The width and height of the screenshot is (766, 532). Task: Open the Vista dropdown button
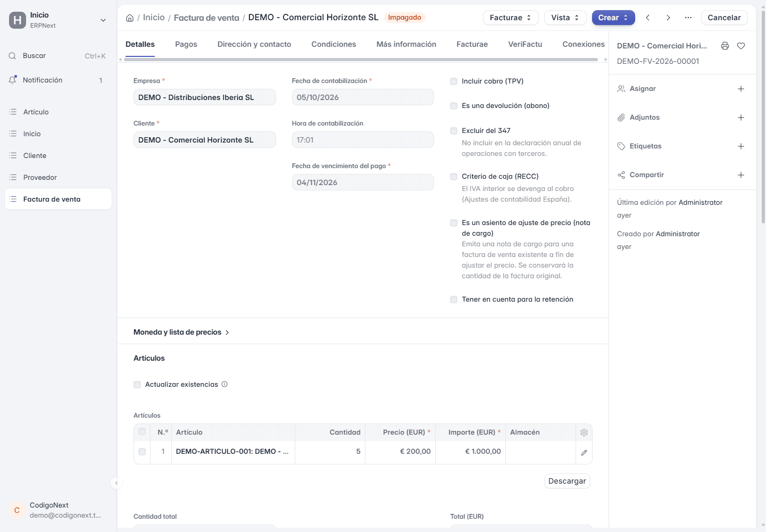click(x=565, y=18)
